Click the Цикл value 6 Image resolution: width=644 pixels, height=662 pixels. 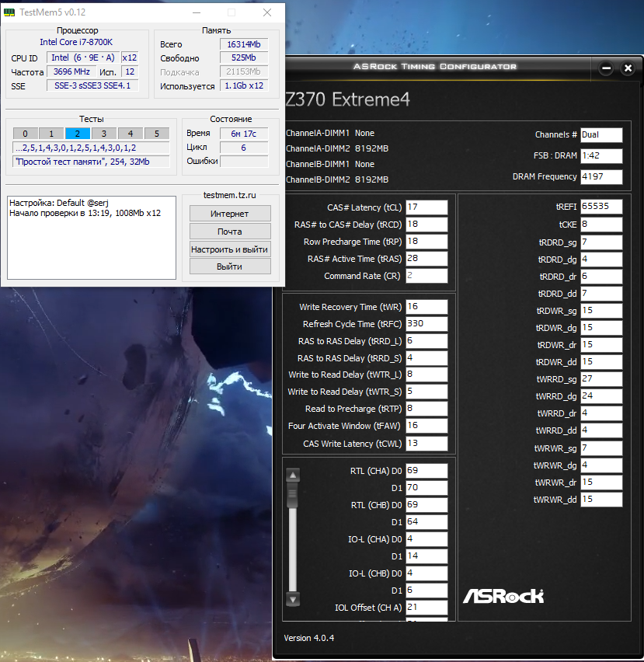pos(244,148)
